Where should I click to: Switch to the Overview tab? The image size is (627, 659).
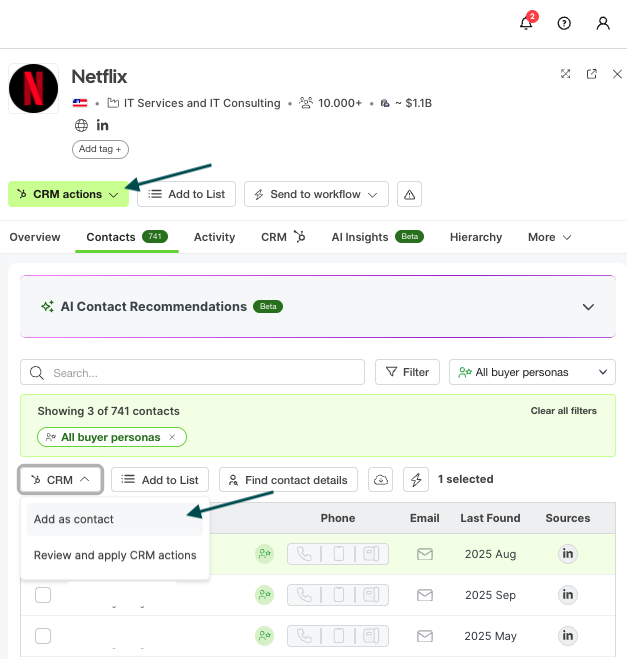[x=35, y=237]
